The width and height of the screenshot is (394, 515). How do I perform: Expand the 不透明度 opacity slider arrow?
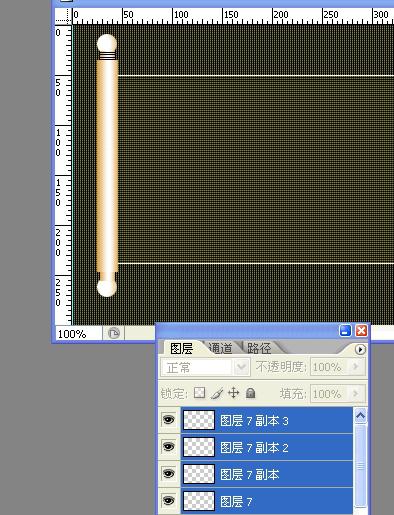[x=356, y=367]
